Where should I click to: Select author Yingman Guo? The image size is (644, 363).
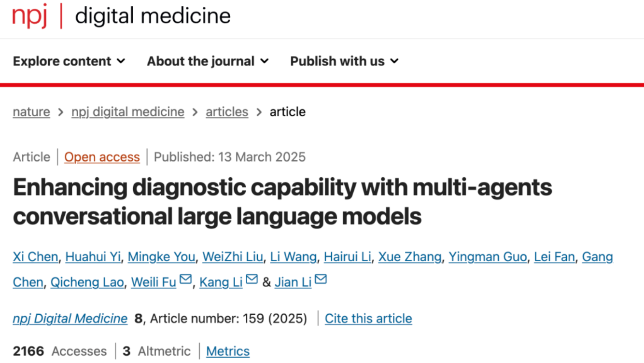pyautogui.click(x=488, y=257)
